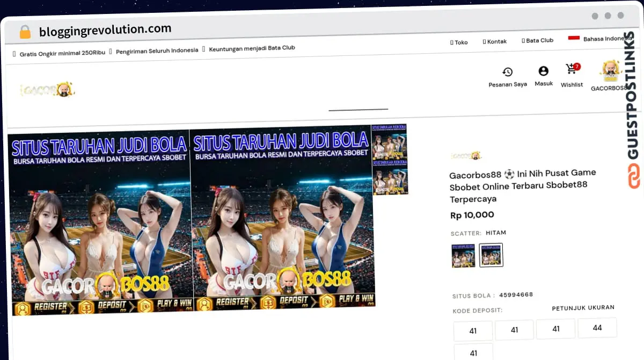The width and height of the screenshot is (644, 360).
Task: Click the Masuk login icon
Action: pos(544,71)
